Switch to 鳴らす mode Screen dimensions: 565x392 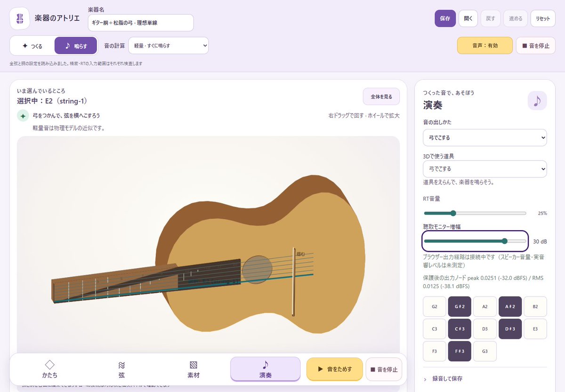pos(76,46)
